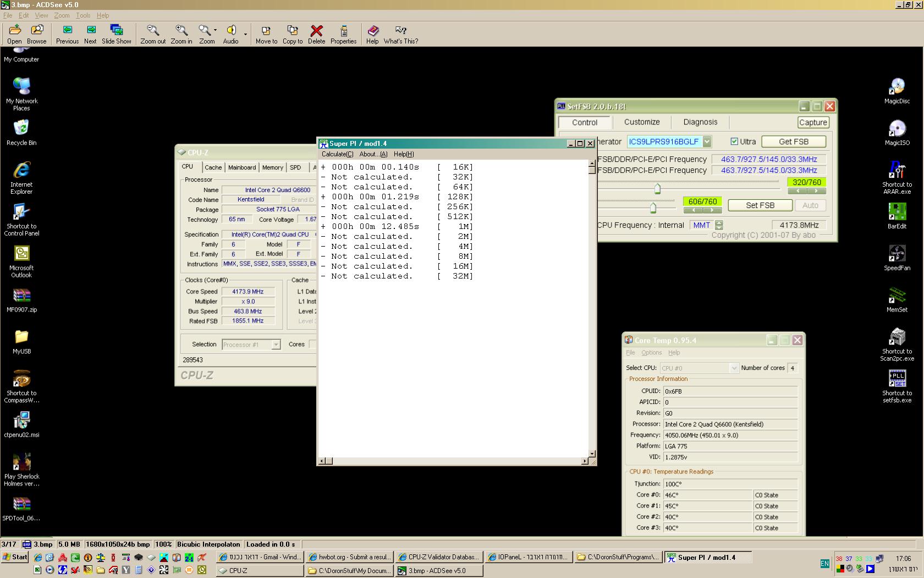Open the ACDSee File menu
The height and width of the screenshot is (578, 924).
(8, 15)
